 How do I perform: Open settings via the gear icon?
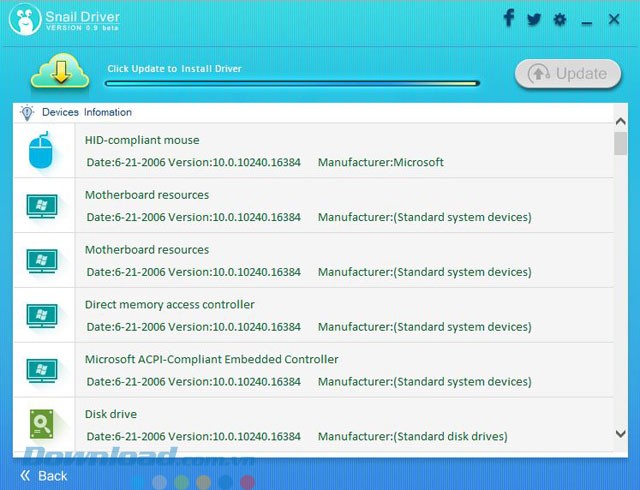pyautogui.click(x=560, y=19)
